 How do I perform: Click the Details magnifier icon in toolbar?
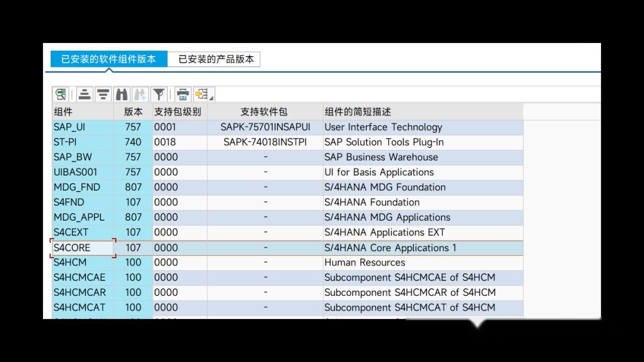point(61,94)
